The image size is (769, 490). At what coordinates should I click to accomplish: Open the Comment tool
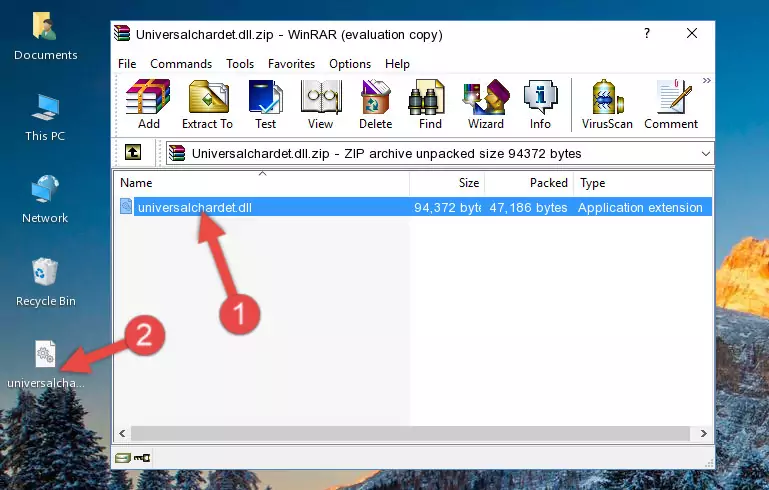[x=671, y=104]
